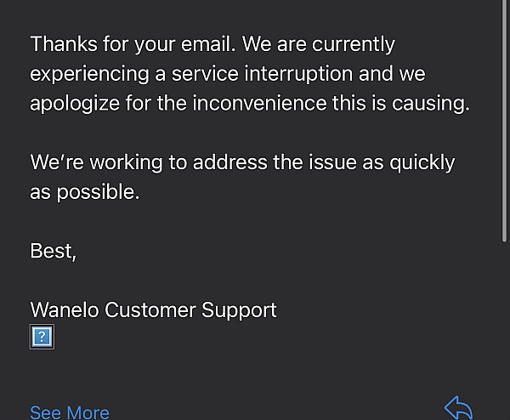Open the See More link
510x420 pixels.
[70, 412]
